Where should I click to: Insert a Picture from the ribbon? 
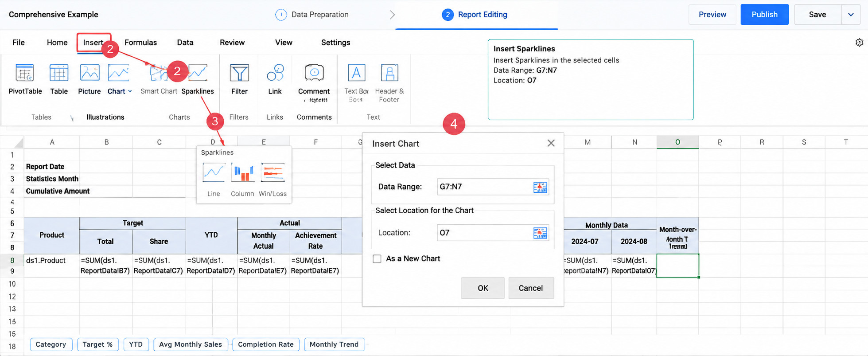coord(90,73)
